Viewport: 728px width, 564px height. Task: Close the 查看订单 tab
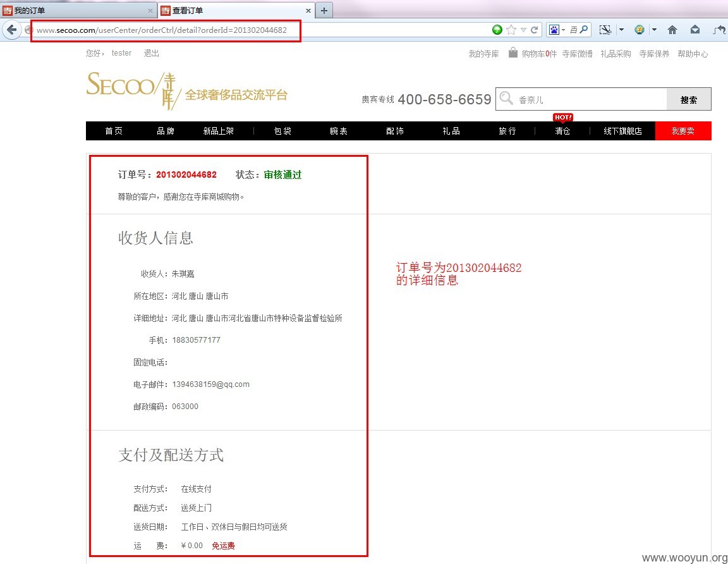click(x=308, y=10)
